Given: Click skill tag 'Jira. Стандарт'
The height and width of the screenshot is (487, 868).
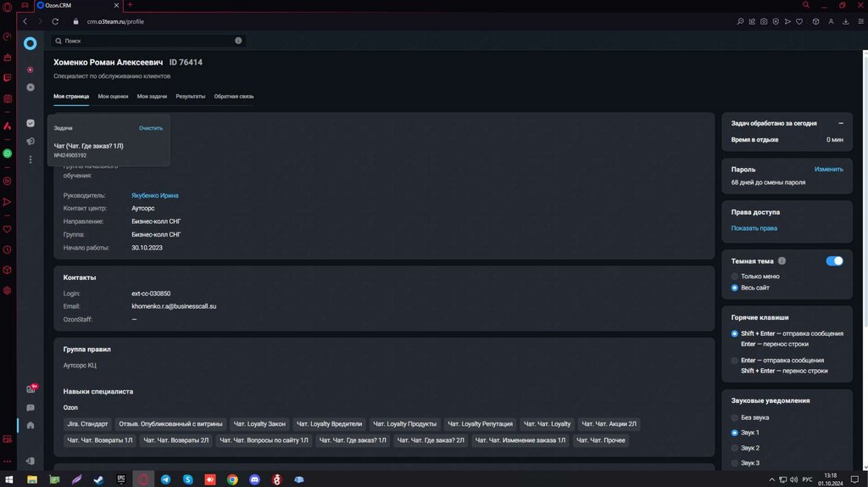Looking at the screenshot, I should point(87,424).
